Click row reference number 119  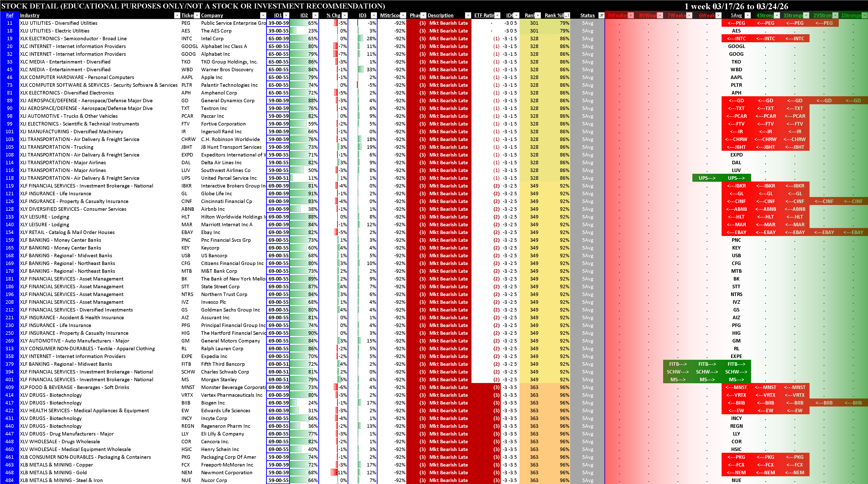tap(9, 186)
